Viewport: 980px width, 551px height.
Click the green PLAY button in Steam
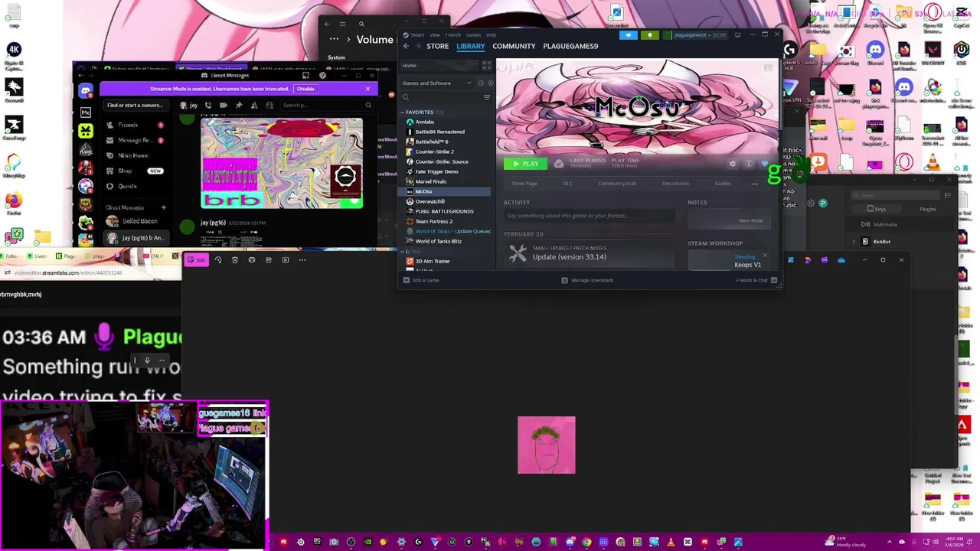[525, 164]
